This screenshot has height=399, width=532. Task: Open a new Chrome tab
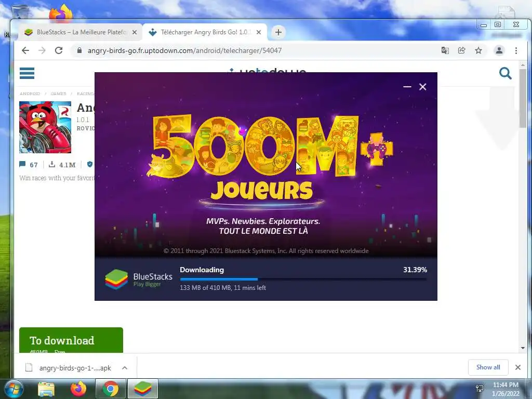pos(278,32)
